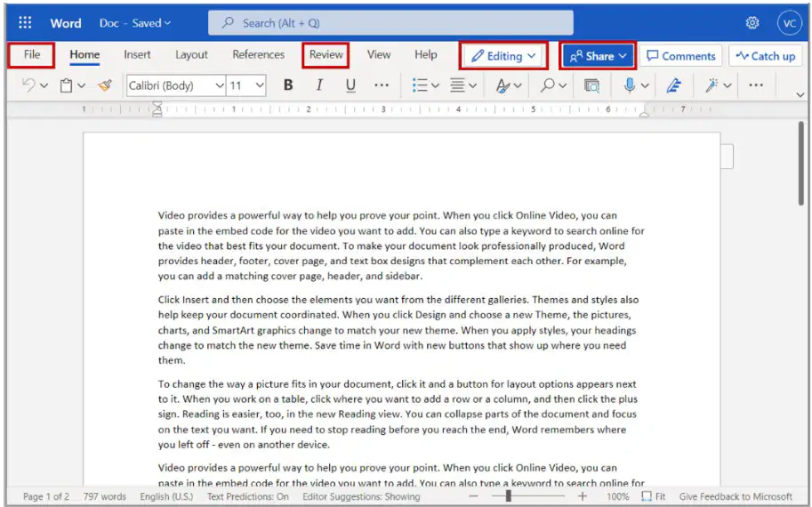Switch to the Review tab

[x=326, y=54]
